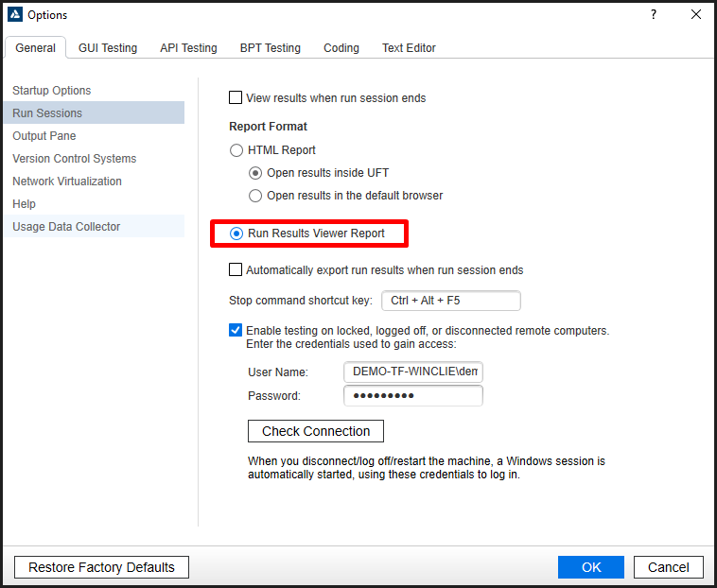Go to the Coding tab
717x588 pixels.
point(341,48)
